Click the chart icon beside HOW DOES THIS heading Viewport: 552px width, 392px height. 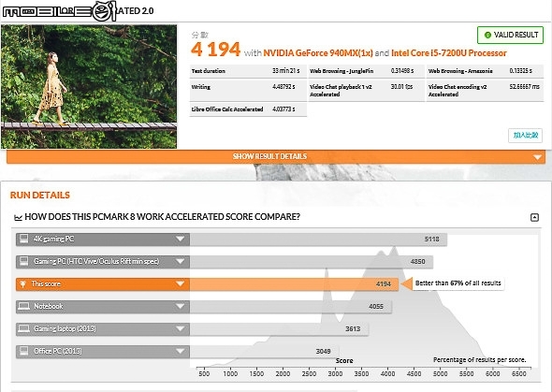point(18,217)
